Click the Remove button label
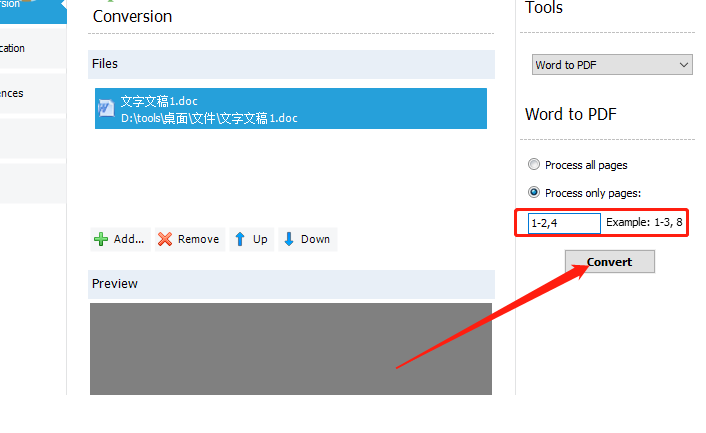 click(198, 239)
